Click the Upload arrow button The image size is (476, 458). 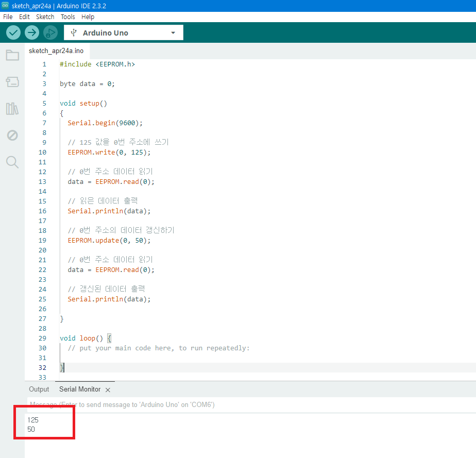tap(32, 32)
